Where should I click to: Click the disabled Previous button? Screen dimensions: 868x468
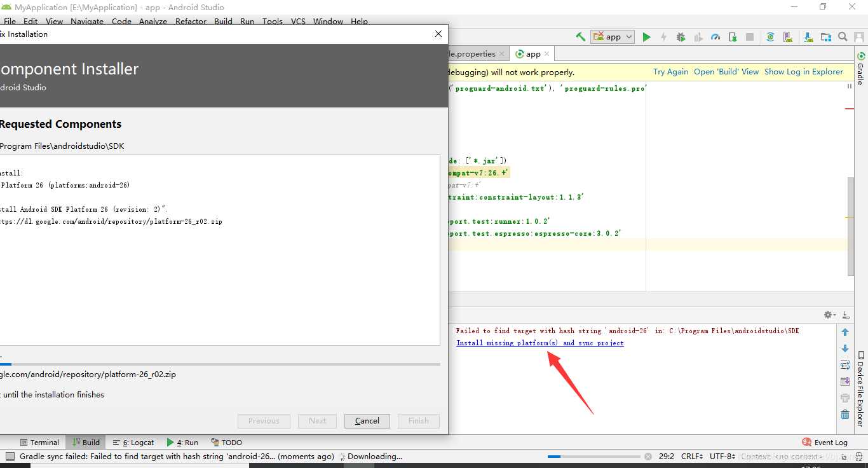(264, 421)
